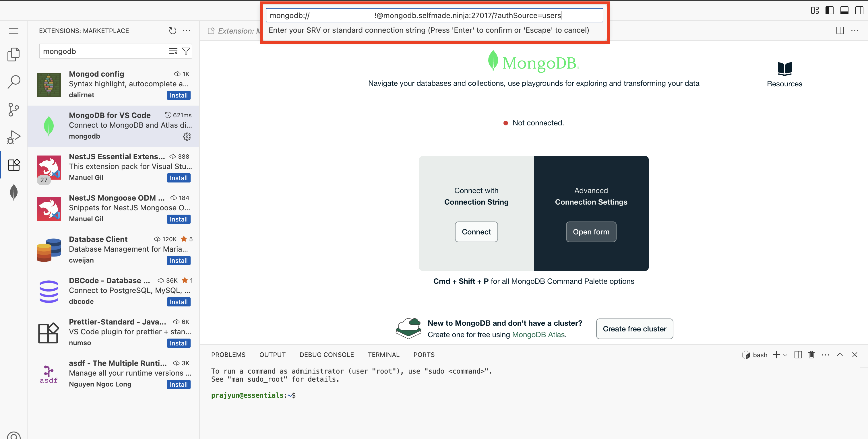Screen dimensions: 868x439
Task: Open Accounts icon in activity bar
Action: tap(14, 435)
